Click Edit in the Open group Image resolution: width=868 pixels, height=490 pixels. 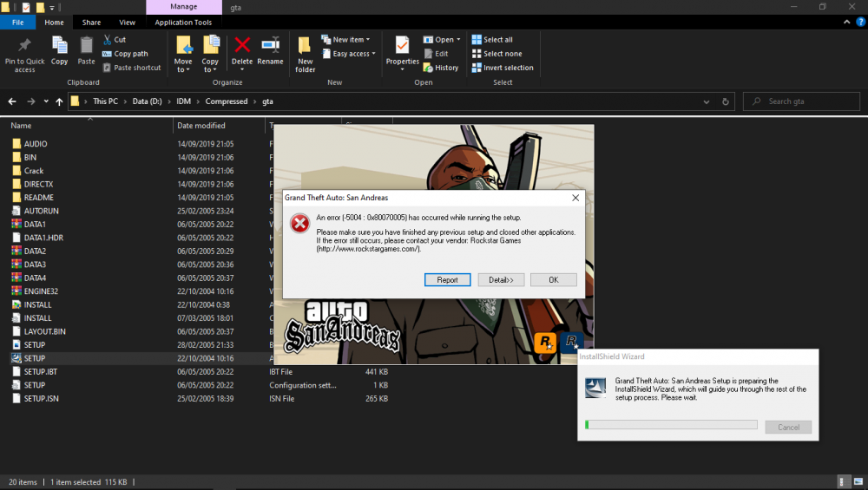click(x=437, y=54)
